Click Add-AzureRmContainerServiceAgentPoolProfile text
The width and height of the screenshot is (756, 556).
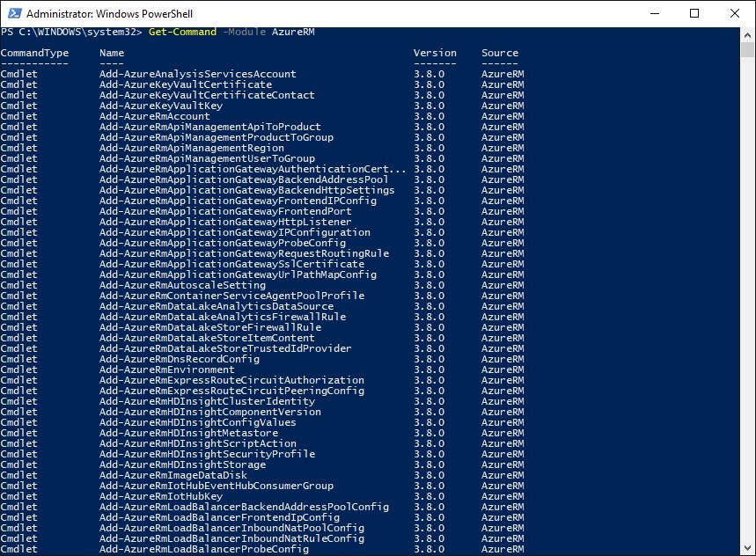(x=232, y=296)
